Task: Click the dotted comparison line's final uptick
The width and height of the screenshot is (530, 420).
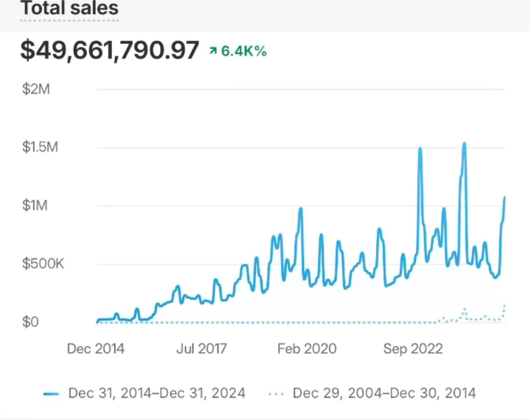Action: [505, 306]
